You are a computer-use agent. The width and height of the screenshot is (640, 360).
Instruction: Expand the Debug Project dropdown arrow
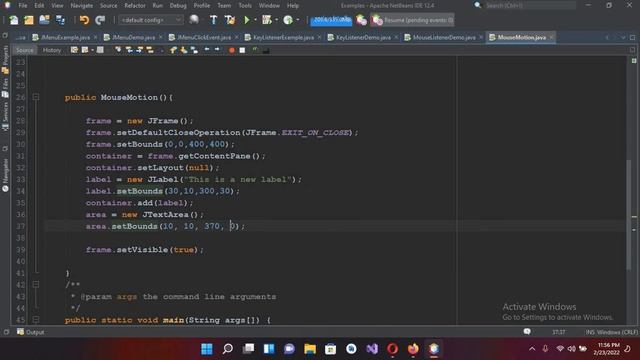(x=276, y=20)
